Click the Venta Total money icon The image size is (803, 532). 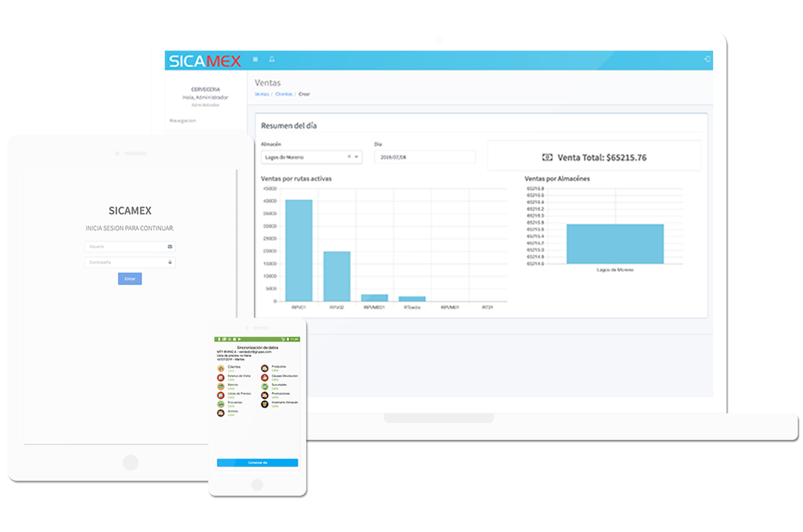(547, 157)
